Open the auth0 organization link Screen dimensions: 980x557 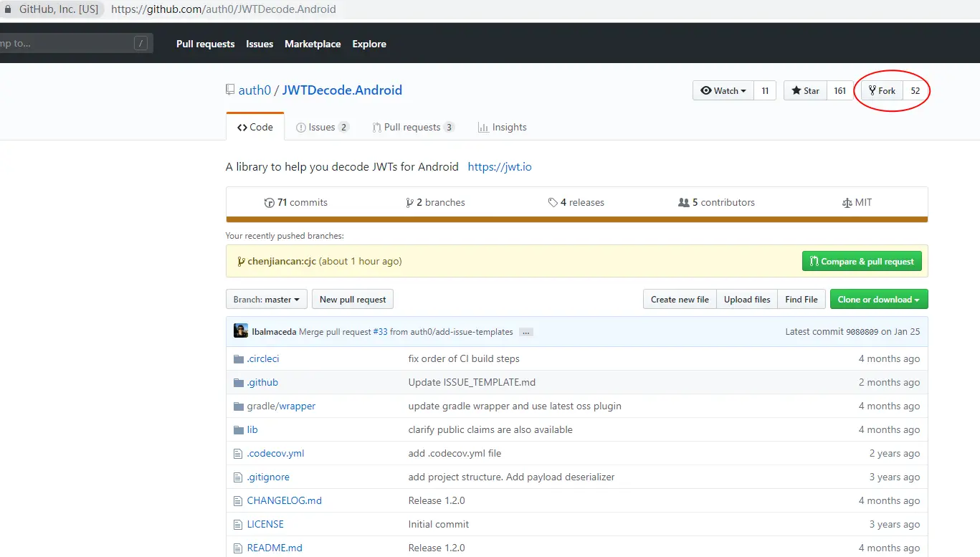pos(254,90)
